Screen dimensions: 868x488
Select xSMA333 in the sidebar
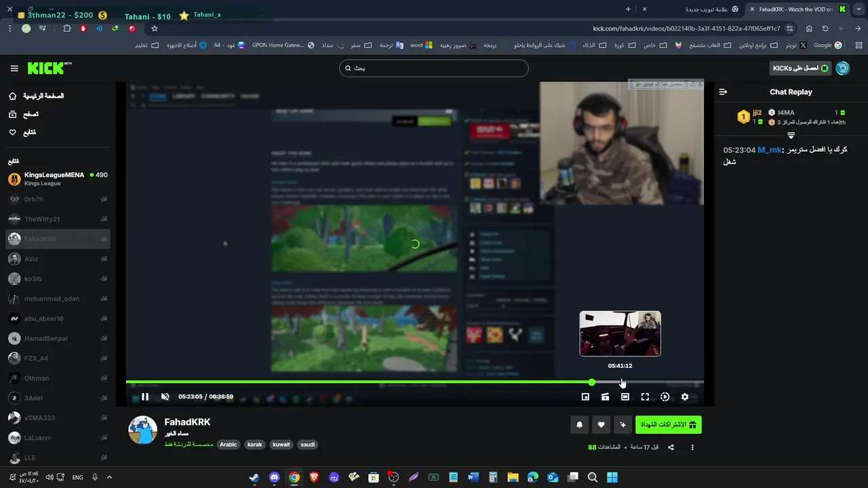58,418
